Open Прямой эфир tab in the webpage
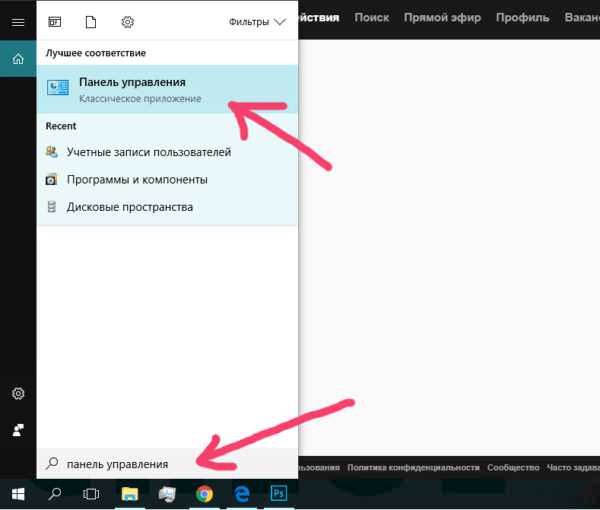The height and width of the screenshot is (510, 600). coord(442,18)
